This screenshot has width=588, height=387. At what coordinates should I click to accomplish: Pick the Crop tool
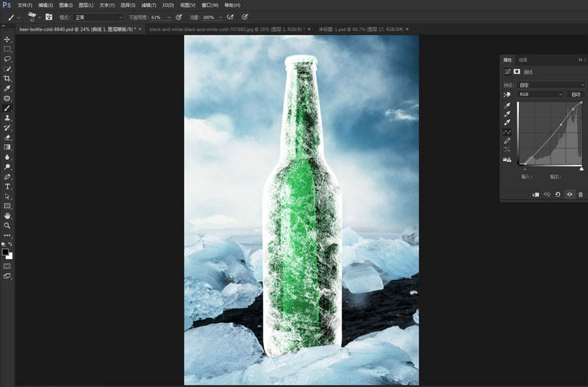click(8, 78)
